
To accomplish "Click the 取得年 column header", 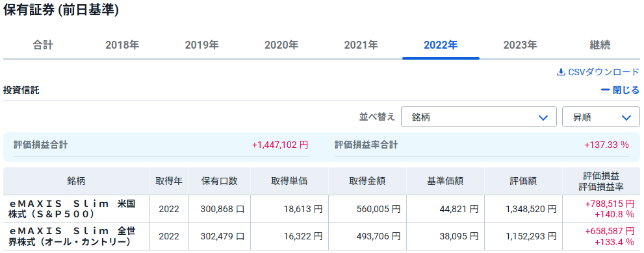I will pos(169,181).
